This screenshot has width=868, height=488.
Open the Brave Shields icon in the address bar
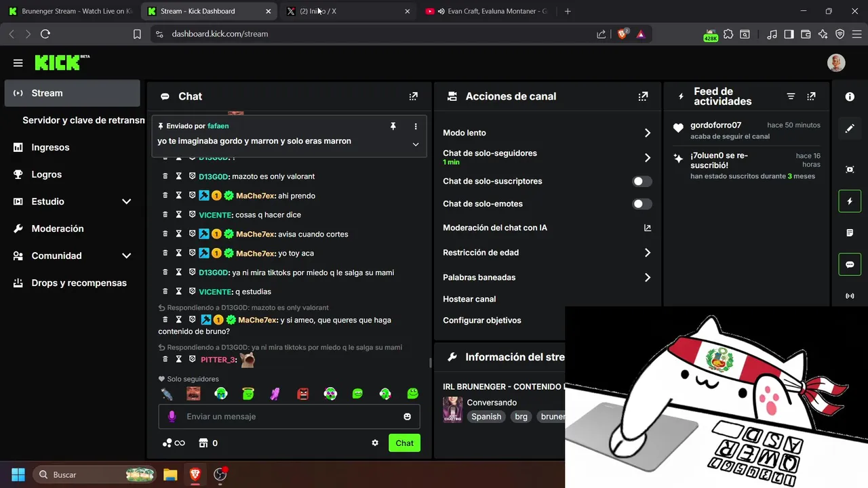pyautogui.click(x=623, y=33)
